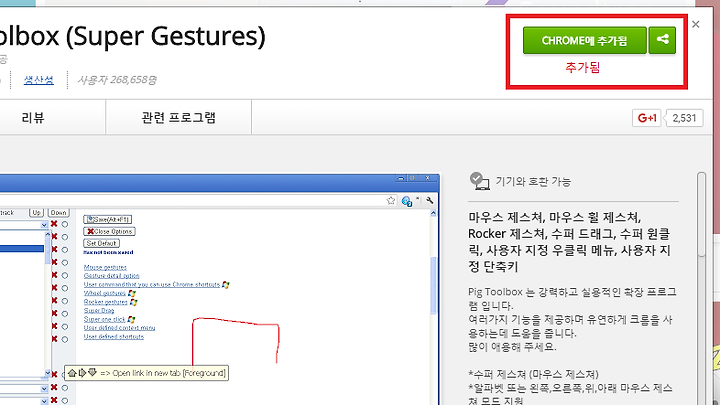Click the 'Gesture detail option' link in the preview
Viewport: 720px width, 405px height.
(x=112, y=276)
